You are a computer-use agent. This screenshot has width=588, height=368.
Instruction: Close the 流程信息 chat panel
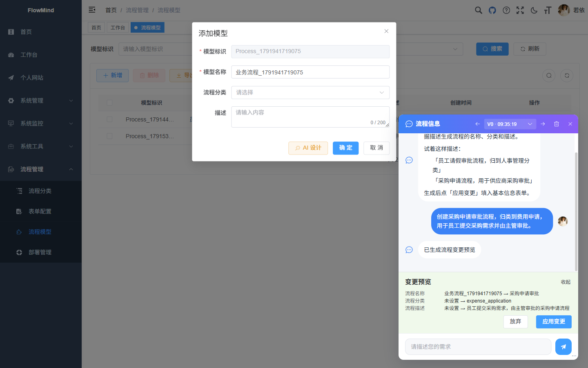click(x=570, y=124)
